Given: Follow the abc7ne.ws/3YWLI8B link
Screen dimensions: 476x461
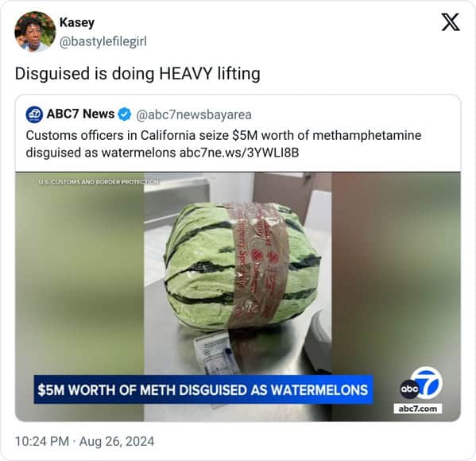Looking at the screenshot, I should pos(239,153).
